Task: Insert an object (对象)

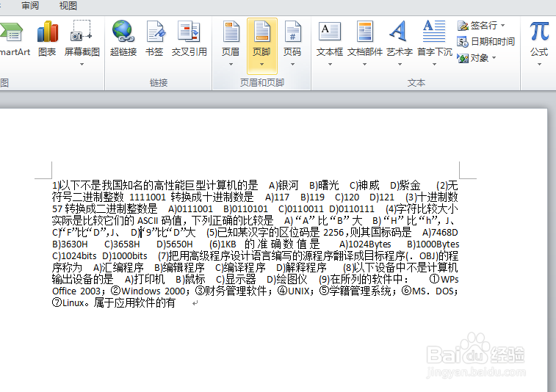Action: [477, 58]
